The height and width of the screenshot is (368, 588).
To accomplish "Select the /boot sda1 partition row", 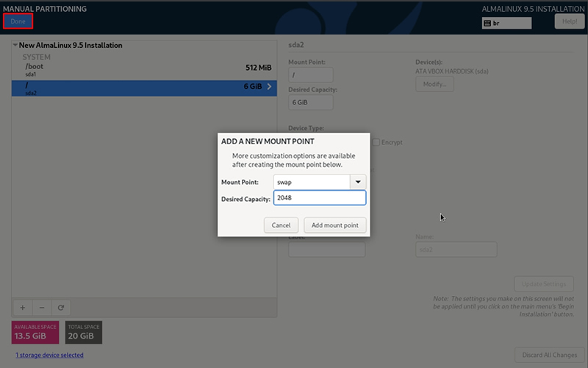I will pos(144,69).
